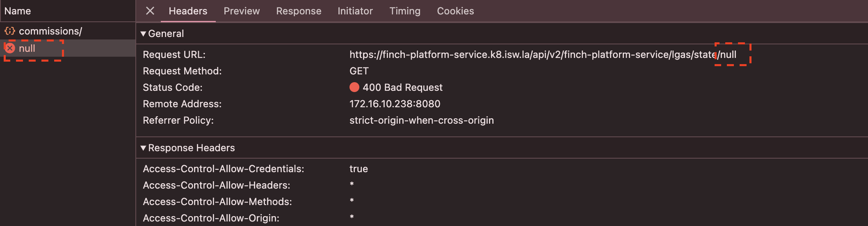Collapse the Response Headers section triangle
The height and width of the screenshot is (226, 868).
point(143,148)
